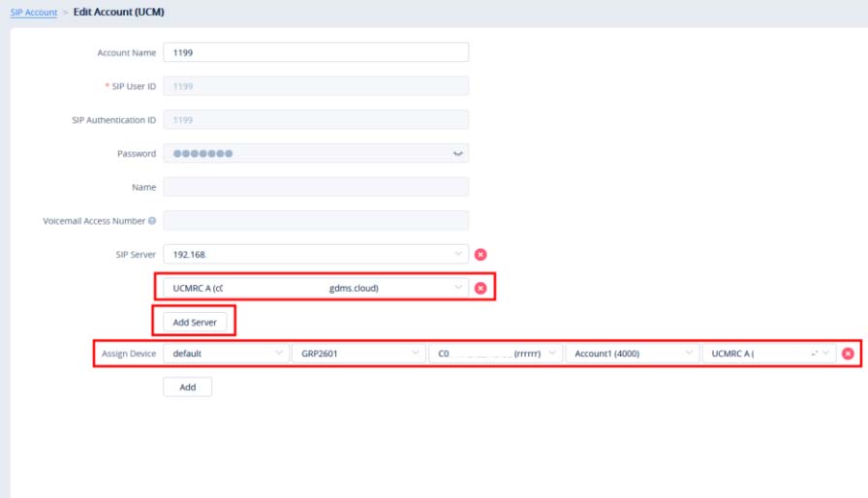Focus the SIP User ID field
The width and height of the screenshot is (868, 498).
click(x=316, y=86)
